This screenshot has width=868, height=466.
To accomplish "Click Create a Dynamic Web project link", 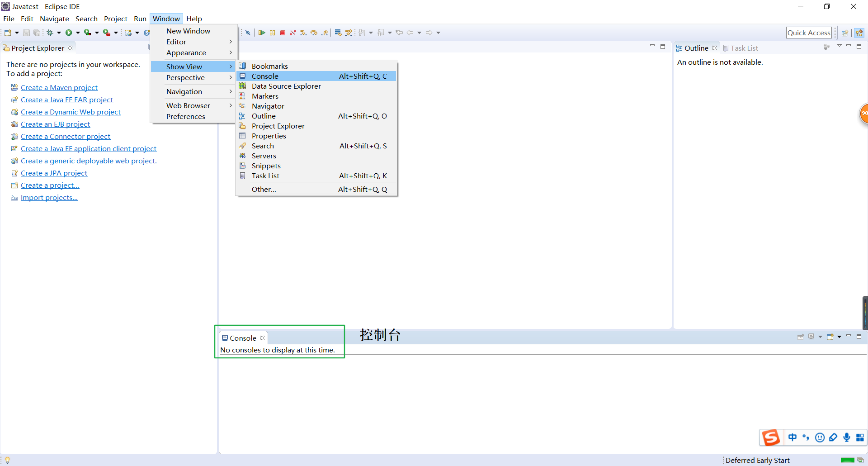I will pos(71,112).
